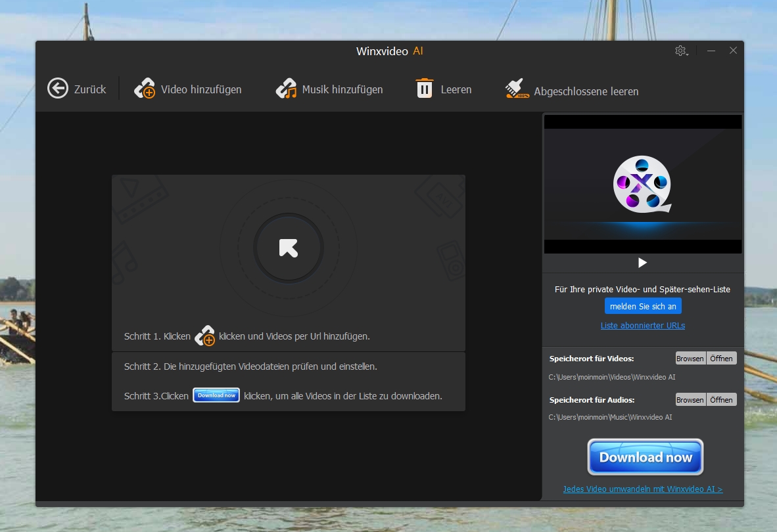Image resolution: width=777 pixels, height=532 pixels.
Task: Click the small Download now button in Schritt 3
Action: click(216, 395)
